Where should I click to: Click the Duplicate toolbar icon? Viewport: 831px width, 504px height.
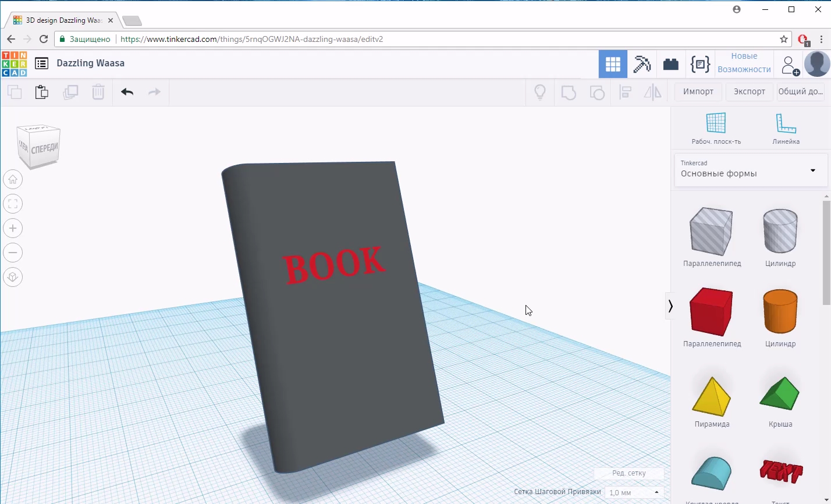[x=70, y=92]
